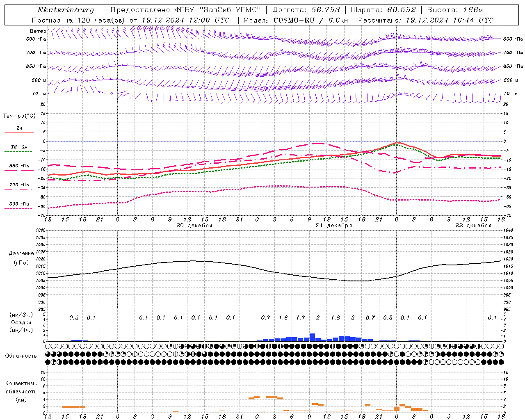Click the '(мм/3ч.)' precipitation unit label
The image size is (525, 420).
click(x=21, y=315)
